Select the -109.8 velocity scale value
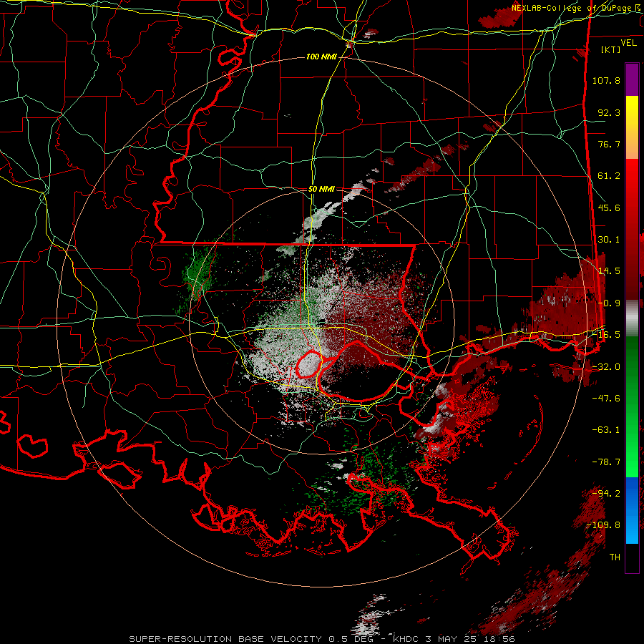The width and height of the screenshot is (644, 644). tap(603, 525)
